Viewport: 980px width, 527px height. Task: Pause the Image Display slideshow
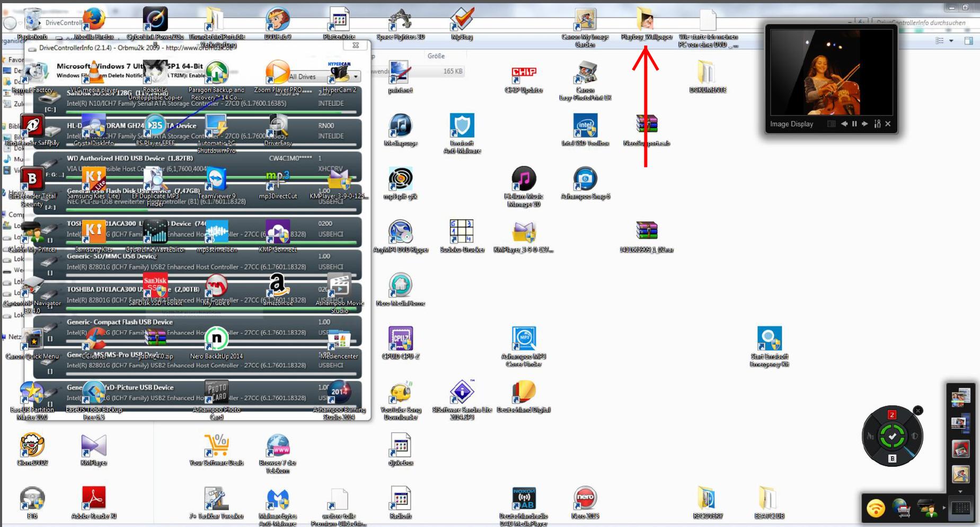[x=854, y=124]
